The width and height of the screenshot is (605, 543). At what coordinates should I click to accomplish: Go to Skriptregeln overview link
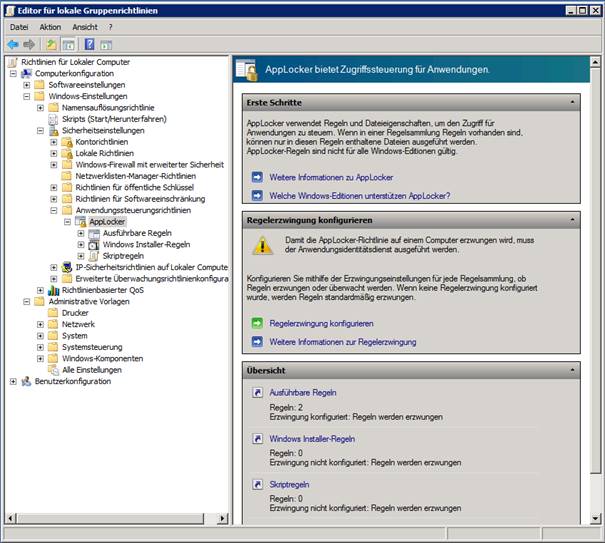tap(289, 484)
